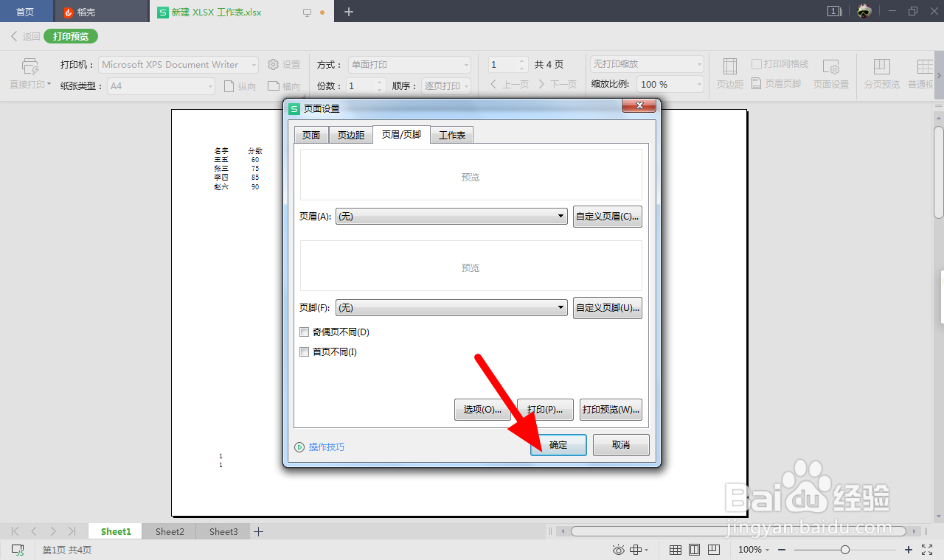Click 自定义页脚(U)... button
Screen dimensions: 944x560
(x=608, y=307)
